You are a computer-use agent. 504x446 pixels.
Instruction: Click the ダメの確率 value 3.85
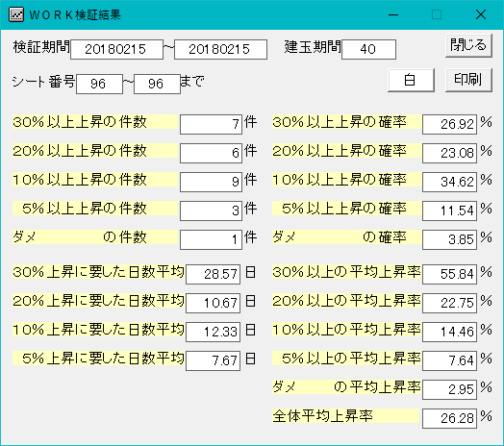(x=449, y=239)
